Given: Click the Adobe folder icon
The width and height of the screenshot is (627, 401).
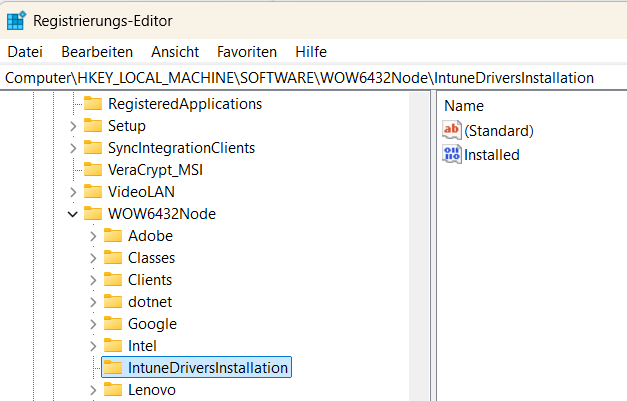Looking at the screenshot, I should (113, 235).
